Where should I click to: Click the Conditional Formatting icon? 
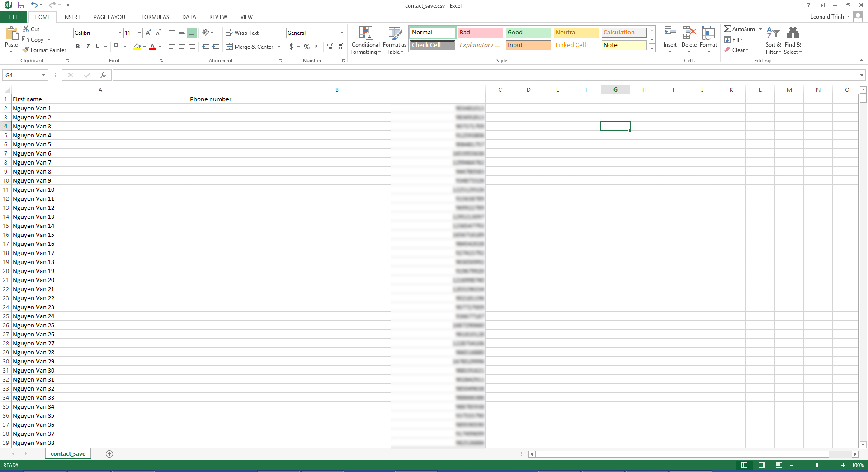pos(365,33)
